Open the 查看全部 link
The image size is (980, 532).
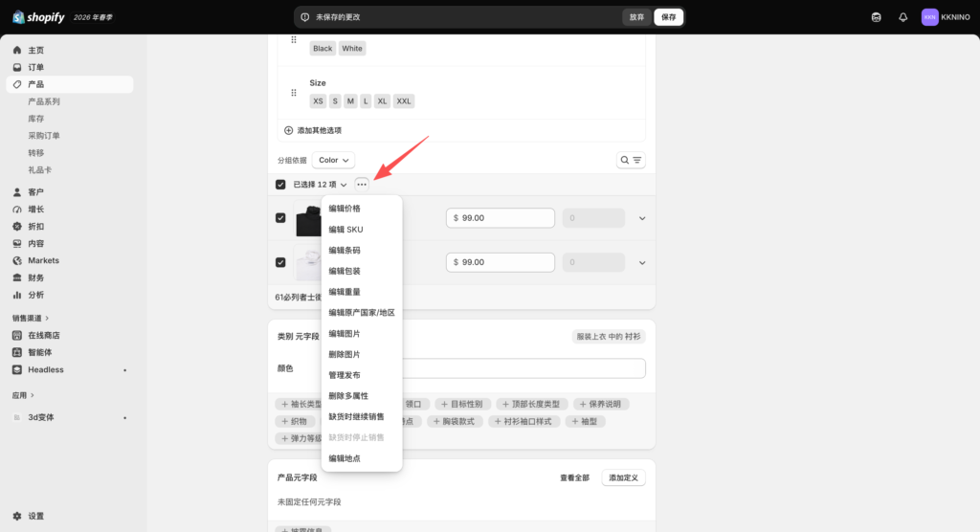click(x=574, y=477)
